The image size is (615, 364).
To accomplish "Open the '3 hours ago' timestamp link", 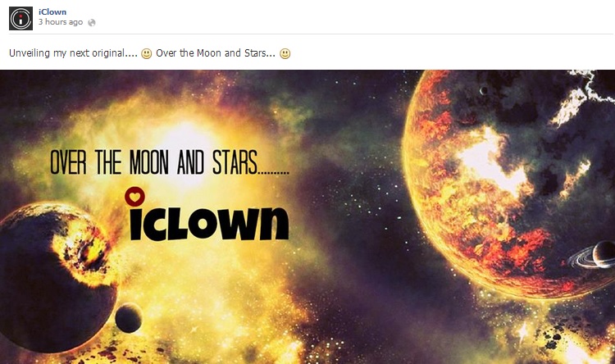I will [61, 22].
